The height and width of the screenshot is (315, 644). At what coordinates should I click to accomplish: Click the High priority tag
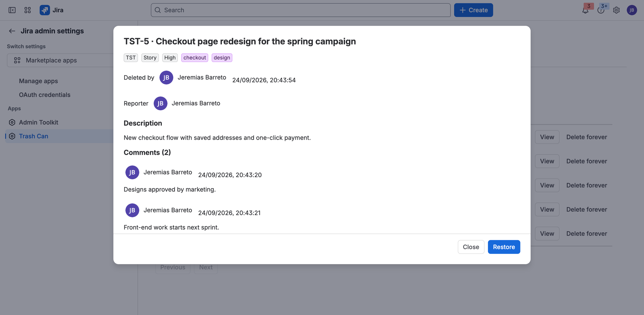170,58
